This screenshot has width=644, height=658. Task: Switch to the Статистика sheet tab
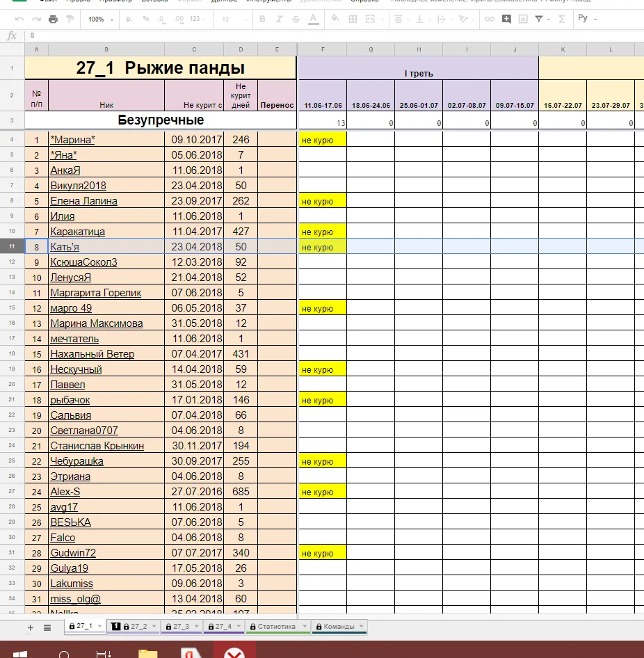coord(277,627)
